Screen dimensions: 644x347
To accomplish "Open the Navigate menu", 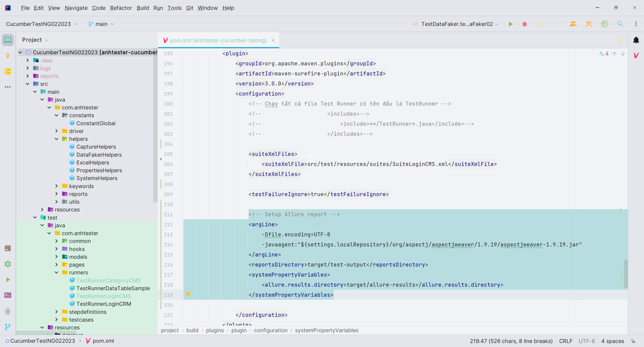I will click(x=76, y=8).
